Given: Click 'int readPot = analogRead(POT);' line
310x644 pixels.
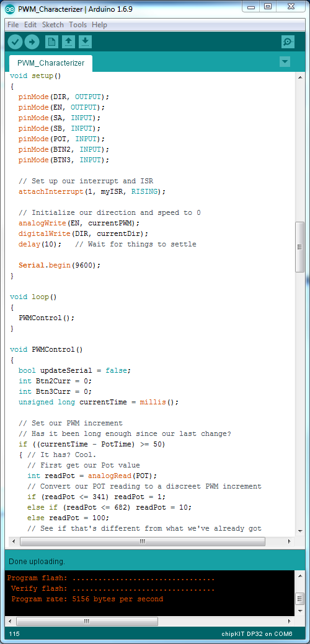Looking at the screenshot, I should (x=92, y=476).
